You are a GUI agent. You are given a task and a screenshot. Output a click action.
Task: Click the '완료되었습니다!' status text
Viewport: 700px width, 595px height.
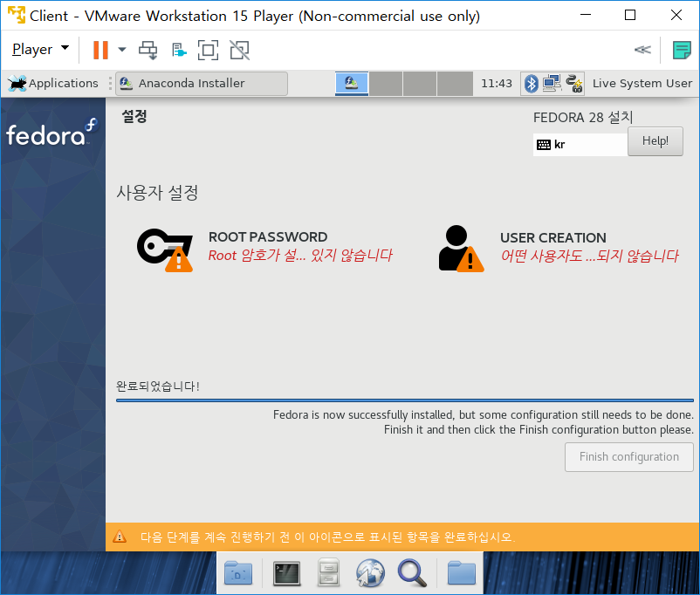[x=158, y=386]
